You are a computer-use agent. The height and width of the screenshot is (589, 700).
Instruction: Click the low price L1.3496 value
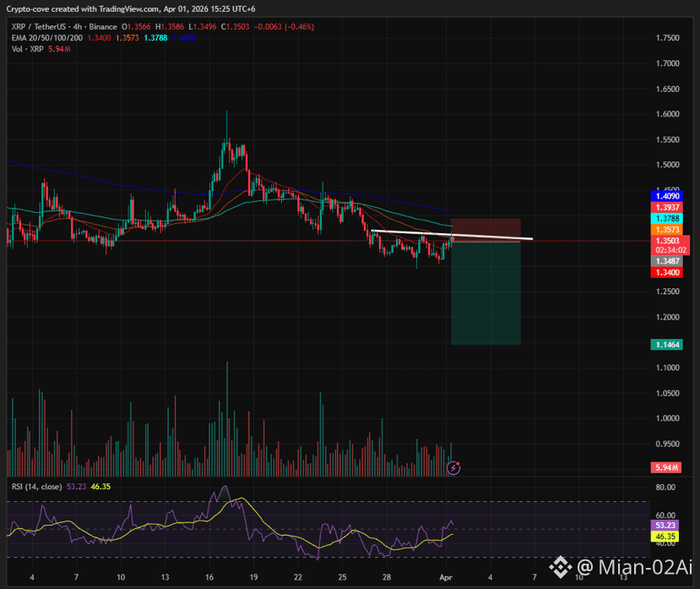pos(203,27)
